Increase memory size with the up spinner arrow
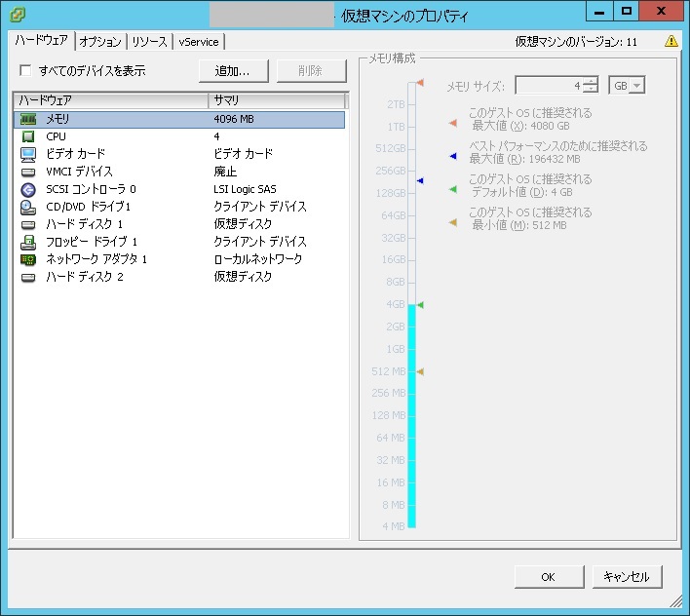The height and width of the screenshot is (616, 690). coord(592,81)
